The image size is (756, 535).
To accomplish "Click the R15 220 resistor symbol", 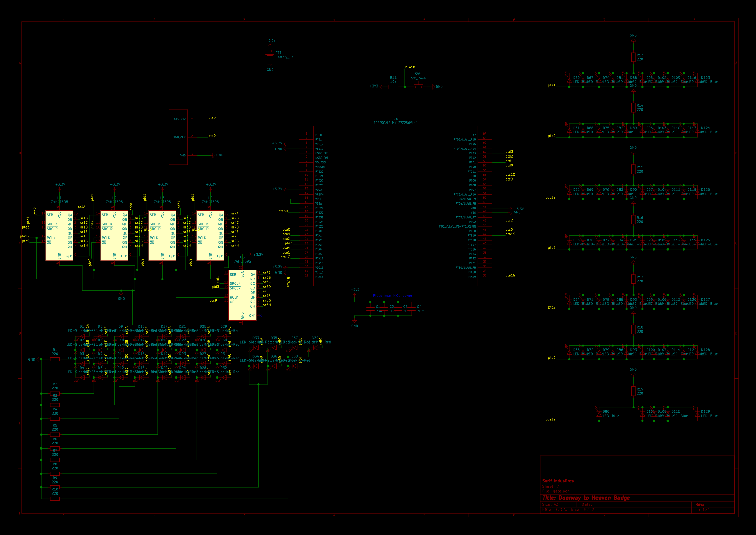I will pyautogui.click(x=633, y=170).
